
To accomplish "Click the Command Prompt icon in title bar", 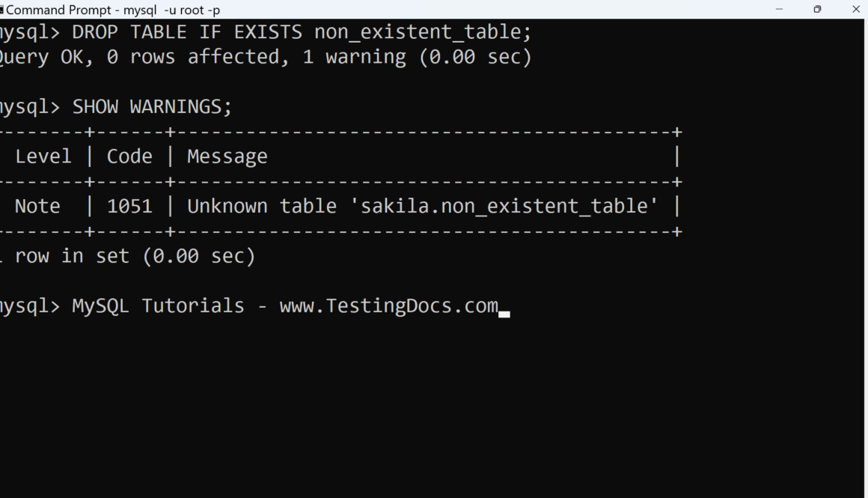I will 2,10.
